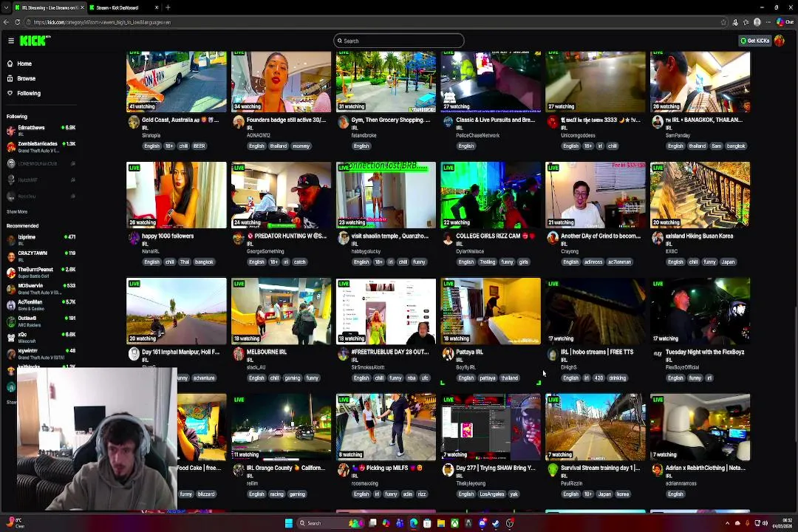
Task: Open a new browser tab
Action: click(168, 7)
